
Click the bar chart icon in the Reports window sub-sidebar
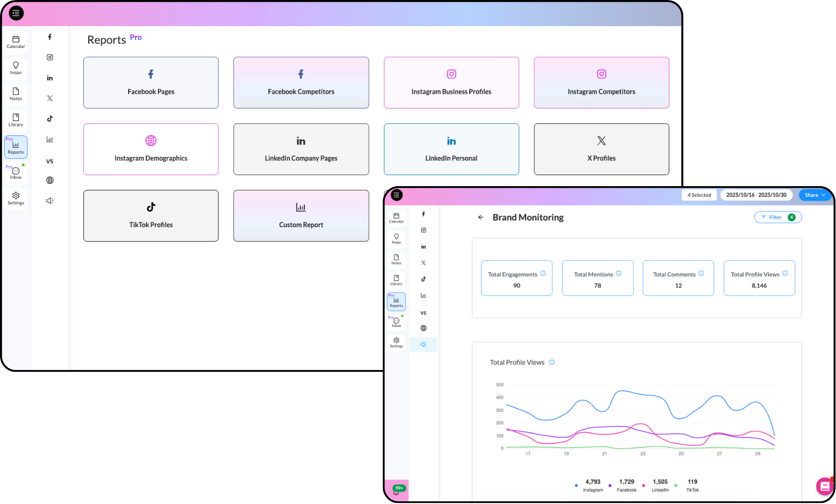[50, 139]
